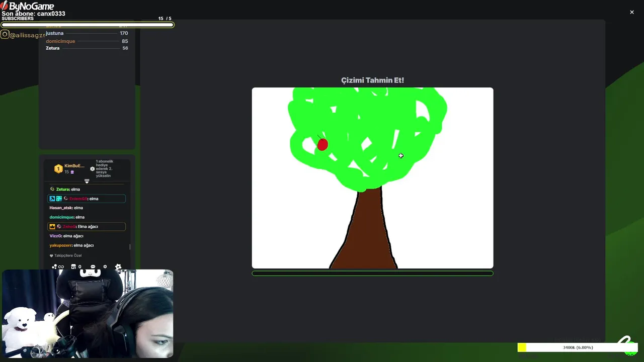Click the 3400₺ donation goal bar
The width and height of the screenshot is (644, 362).
pos(578,347)
